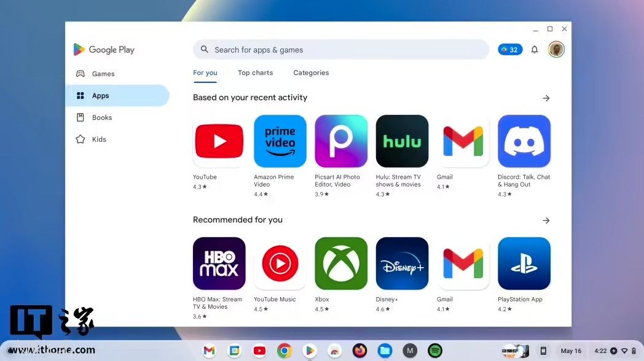Click the 4.6 star rating under Disney+
Screen dimensions: 644x361
(383, 309)
